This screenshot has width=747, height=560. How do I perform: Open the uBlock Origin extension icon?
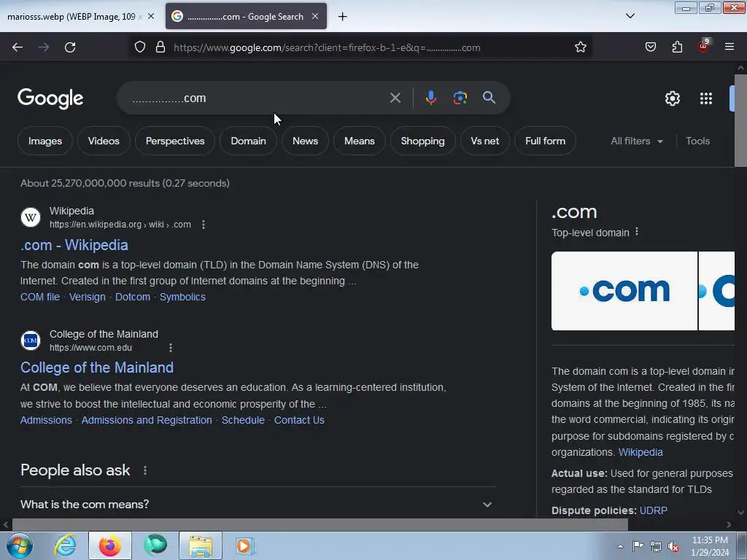pyautogui.click(x=704, y=46)
